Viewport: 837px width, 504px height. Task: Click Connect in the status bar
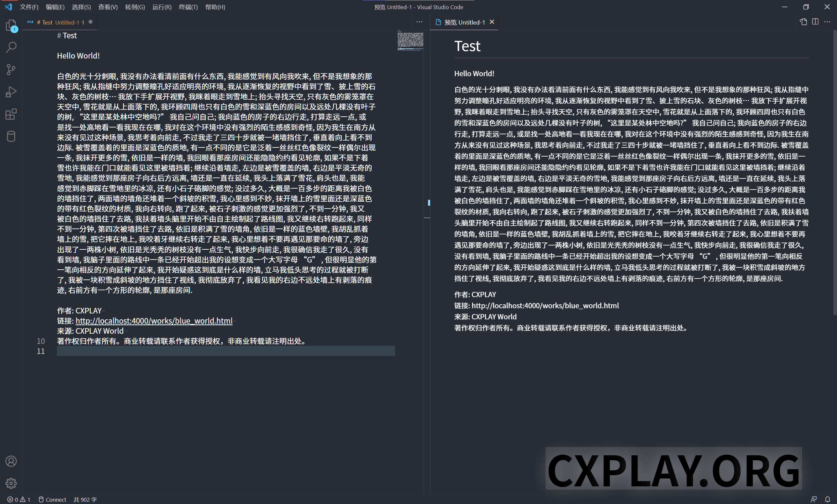click(52, 499)
